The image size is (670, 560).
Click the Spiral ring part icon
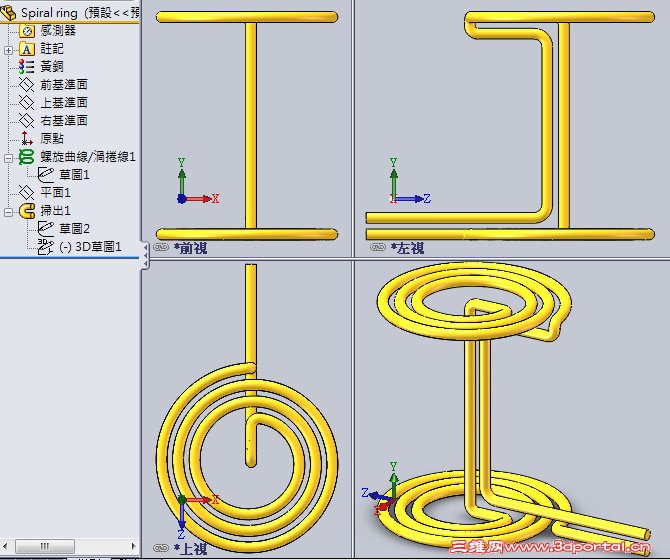8,13
